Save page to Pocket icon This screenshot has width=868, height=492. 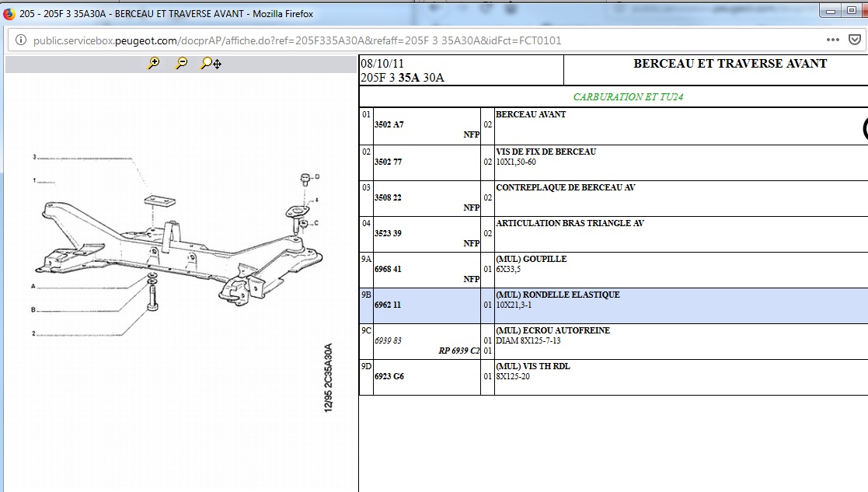[855, 40]
